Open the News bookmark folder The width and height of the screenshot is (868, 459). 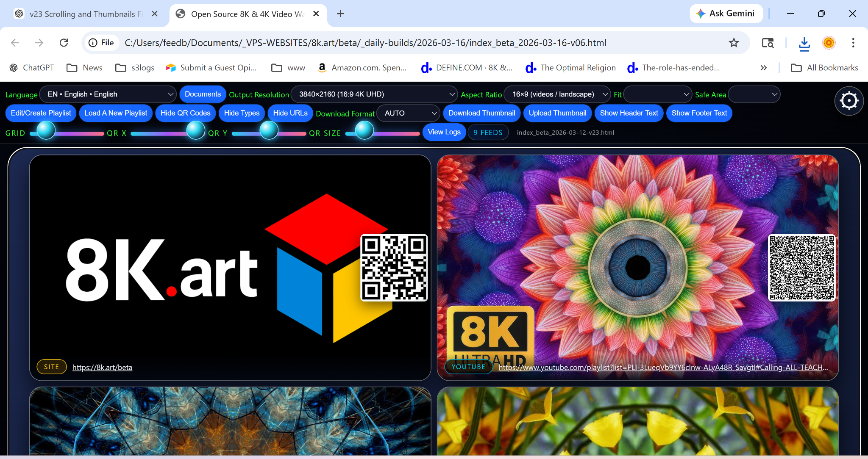[x=85, y=68]
